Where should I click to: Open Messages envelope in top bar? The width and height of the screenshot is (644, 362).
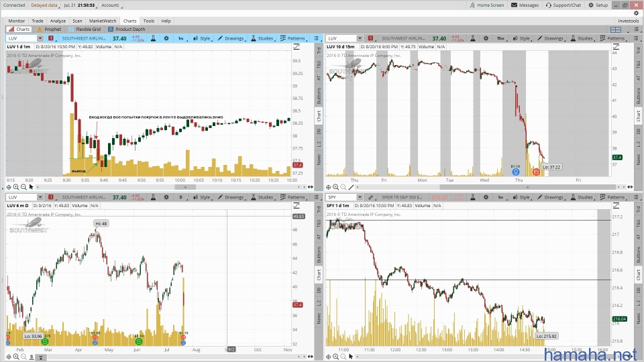point(525,5)
